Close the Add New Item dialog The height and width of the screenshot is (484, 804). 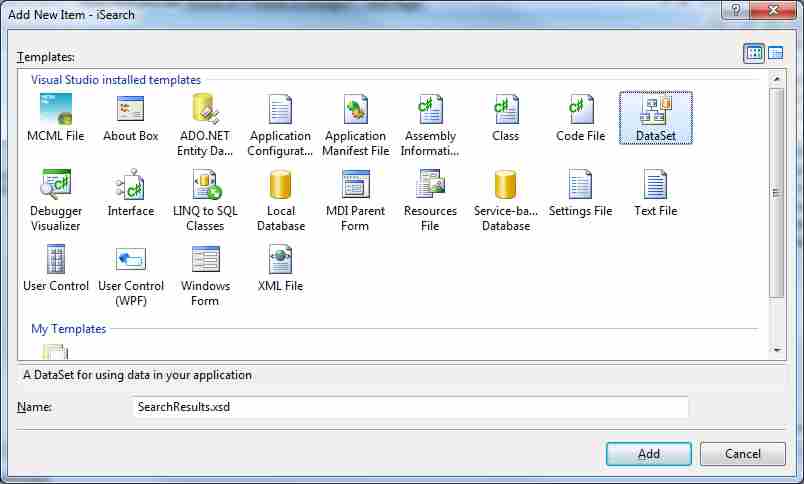774,10
